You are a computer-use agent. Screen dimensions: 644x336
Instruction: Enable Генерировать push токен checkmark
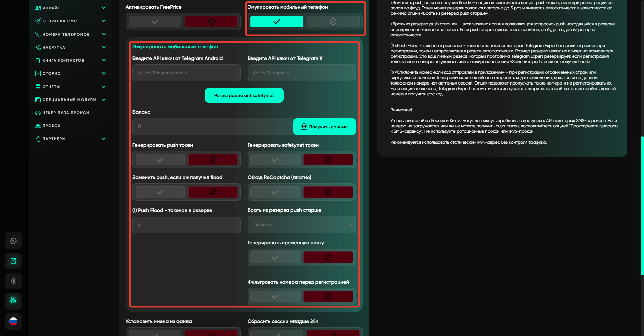tap(160, 160)
